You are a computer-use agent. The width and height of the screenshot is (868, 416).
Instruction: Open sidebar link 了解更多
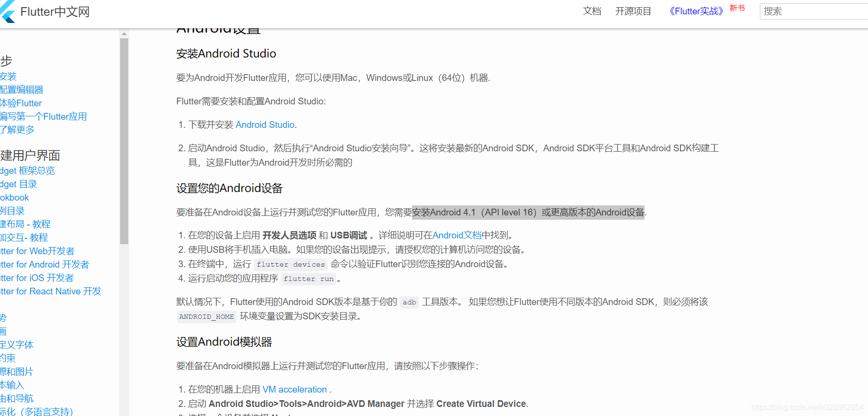point(17,130)
